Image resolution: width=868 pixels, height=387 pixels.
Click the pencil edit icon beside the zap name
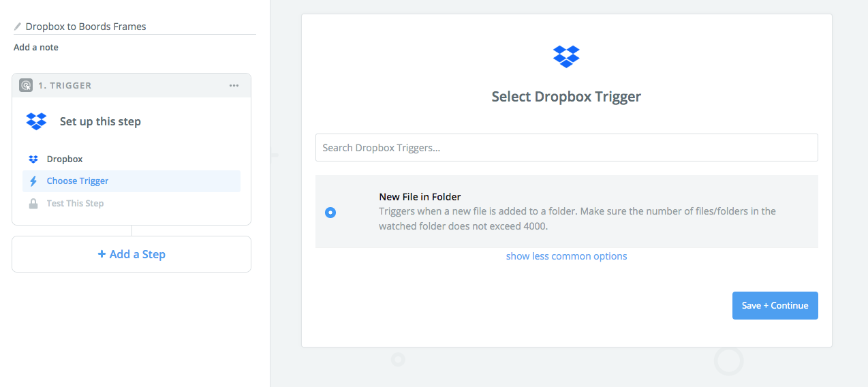tap(18, 27)
